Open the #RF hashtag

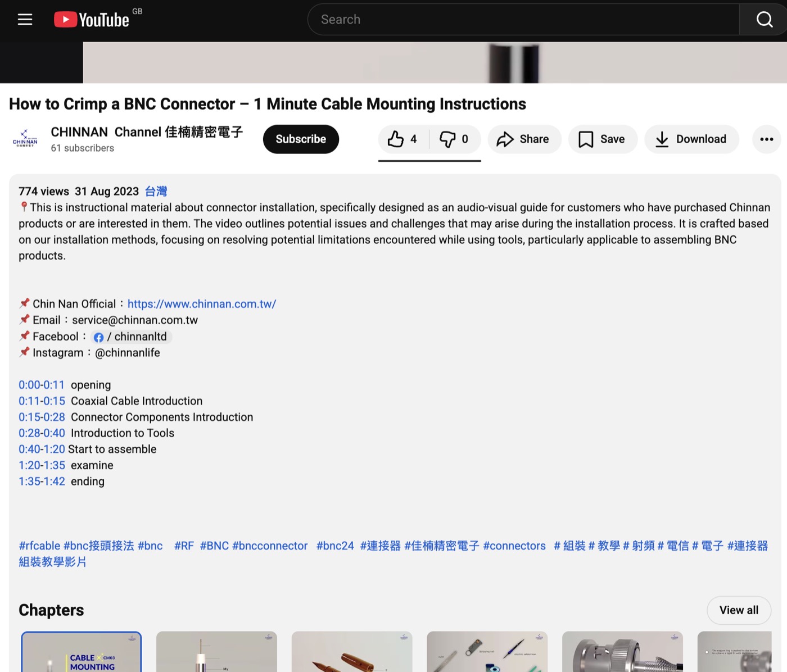click(184, 546)
